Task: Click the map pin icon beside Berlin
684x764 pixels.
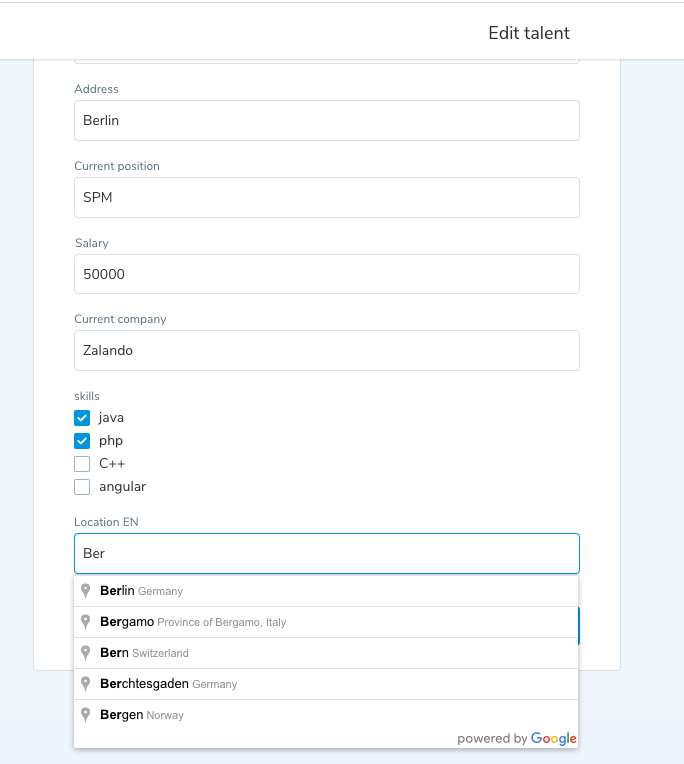Action: (86, 591)
